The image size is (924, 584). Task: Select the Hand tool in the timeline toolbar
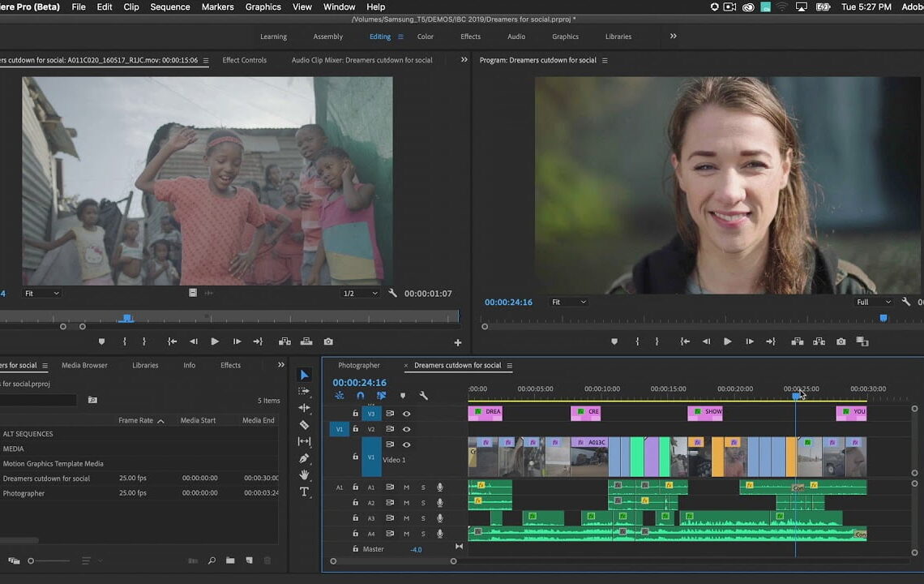[x=305, y=474]
